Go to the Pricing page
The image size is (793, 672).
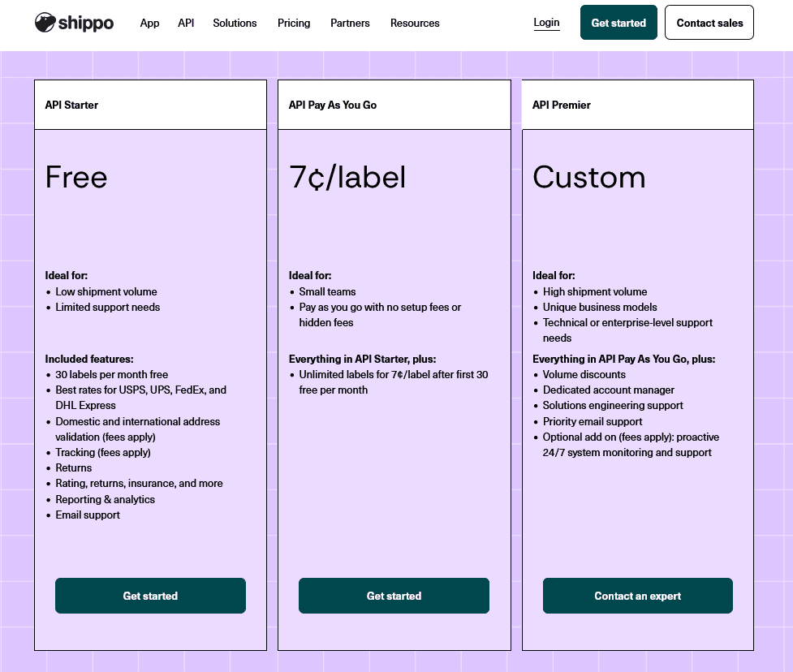tap(294, 24)
